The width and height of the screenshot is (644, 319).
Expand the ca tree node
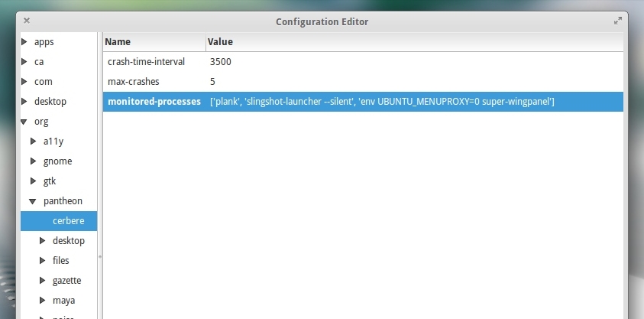(x=24, y=61)
